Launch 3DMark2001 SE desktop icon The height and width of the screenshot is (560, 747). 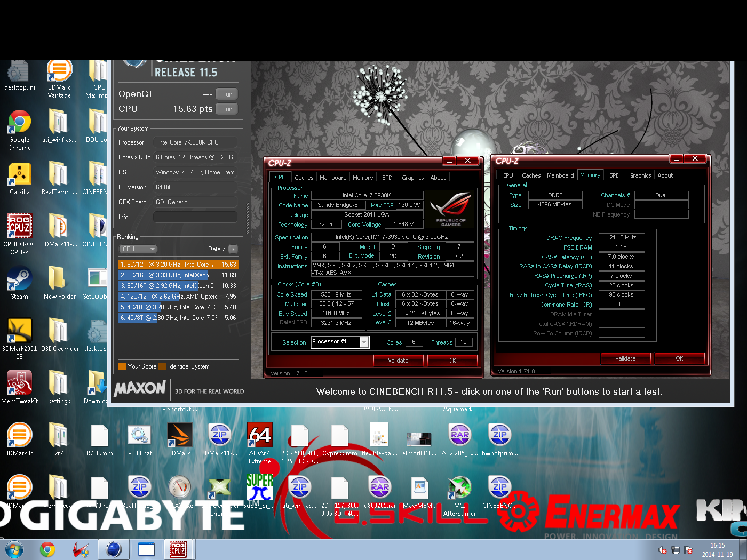[19, 339]
